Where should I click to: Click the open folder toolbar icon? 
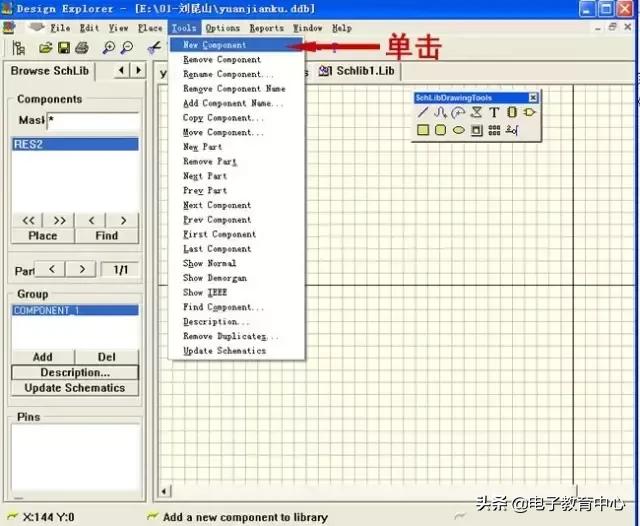46,48
